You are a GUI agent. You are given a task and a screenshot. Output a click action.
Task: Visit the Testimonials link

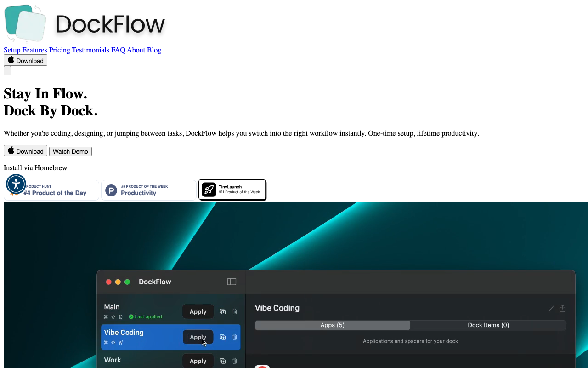coord(90,50)
